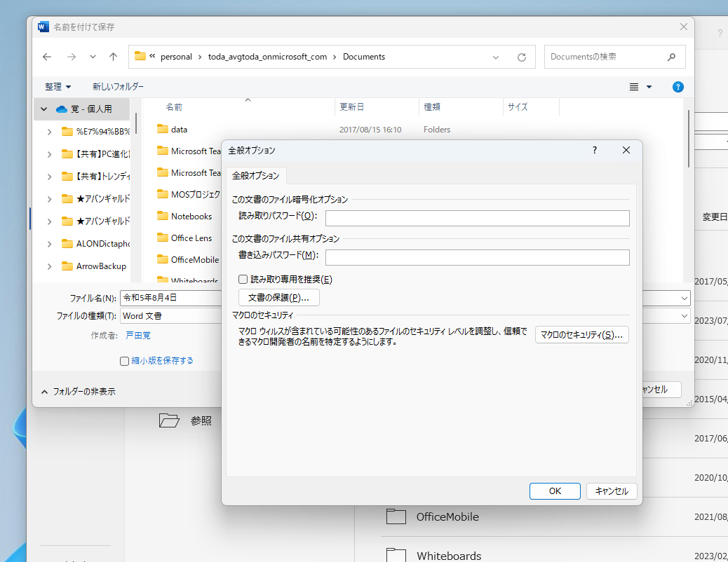This screenshot has width=728, height=562.
Task: Click the view layout icon
Action: click(634, 87)
